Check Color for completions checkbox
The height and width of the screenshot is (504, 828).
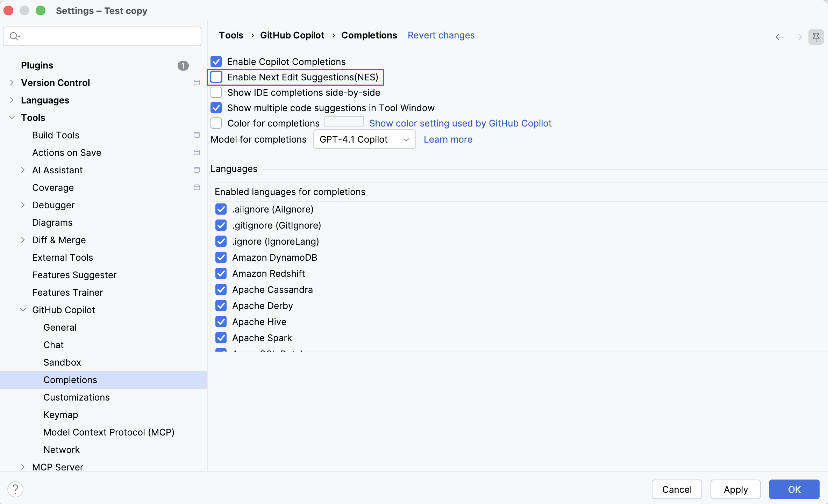point(216,123)
